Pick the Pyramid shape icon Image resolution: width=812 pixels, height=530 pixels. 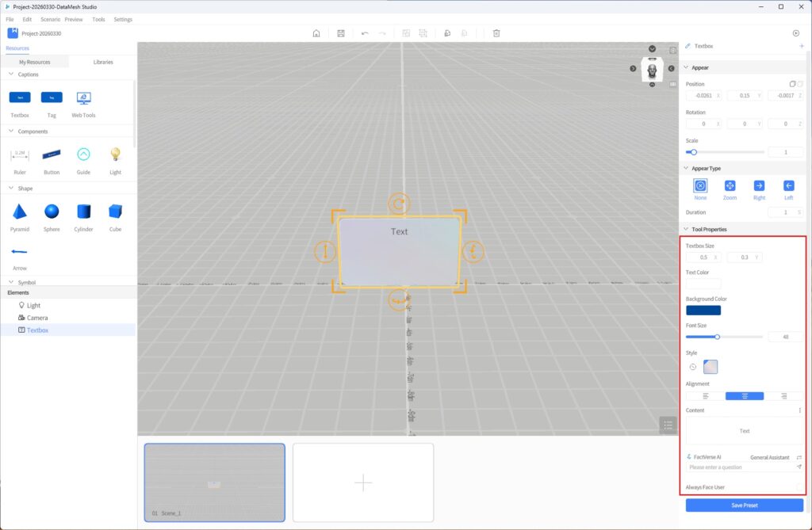[x=20, y=212]
